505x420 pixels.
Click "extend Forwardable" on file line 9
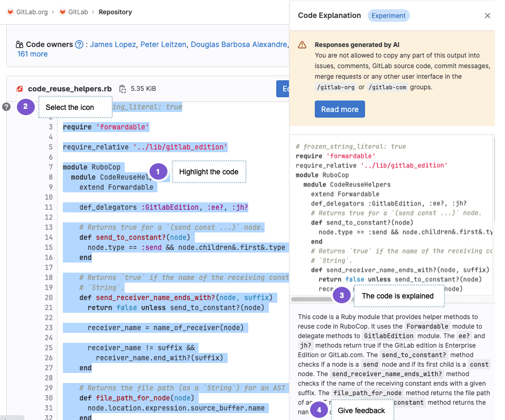pos(116,187)
